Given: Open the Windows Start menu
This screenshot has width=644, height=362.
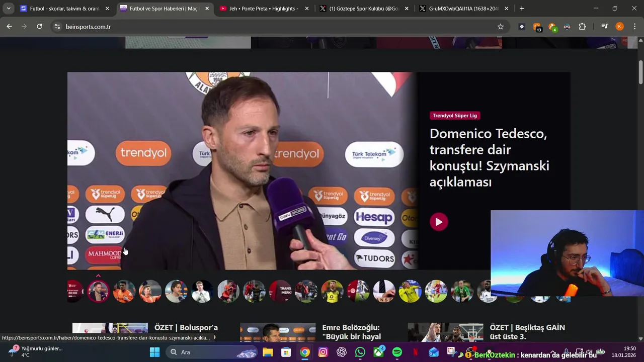Looking at the screenshot, I should tap(154, 352).
